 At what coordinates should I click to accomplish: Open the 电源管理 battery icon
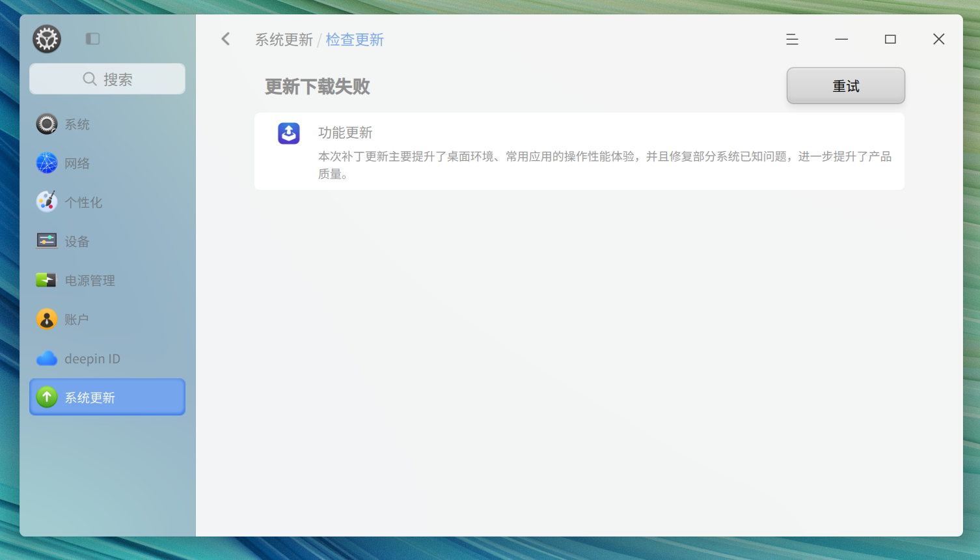[x=47, y=280]
